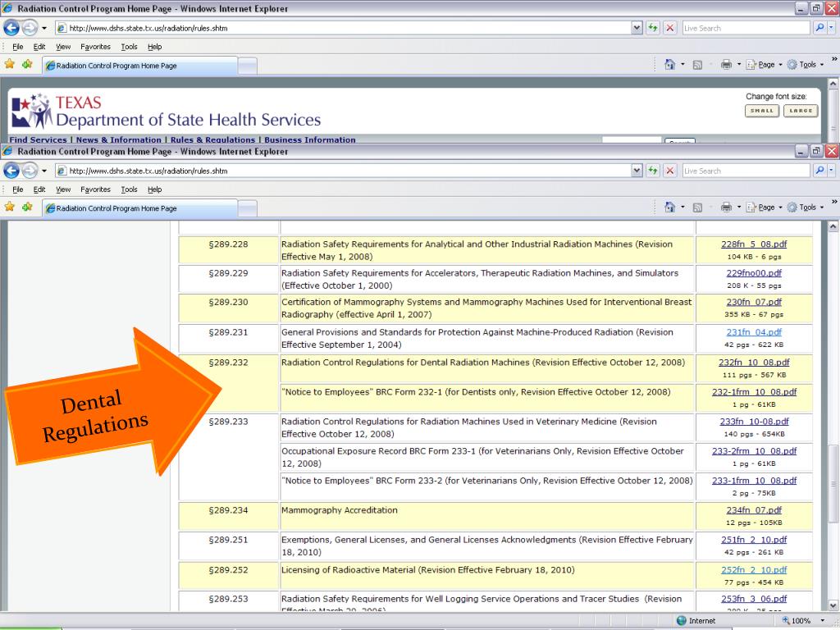840x630 pixels.
Task: Click Home icon in the foreground window toolbar
Action: (670, 208)
